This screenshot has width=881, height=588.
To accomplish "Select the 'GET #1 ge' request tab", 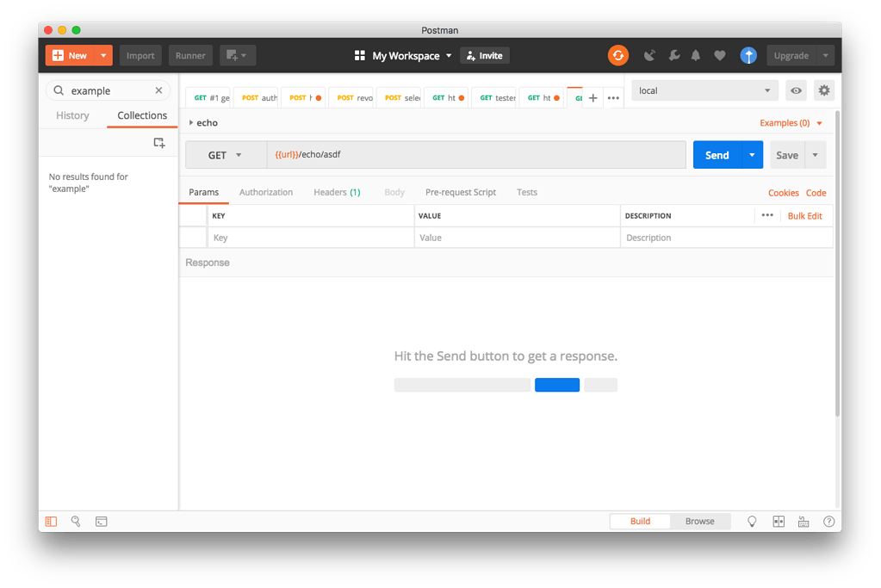I will click(208, 98).
